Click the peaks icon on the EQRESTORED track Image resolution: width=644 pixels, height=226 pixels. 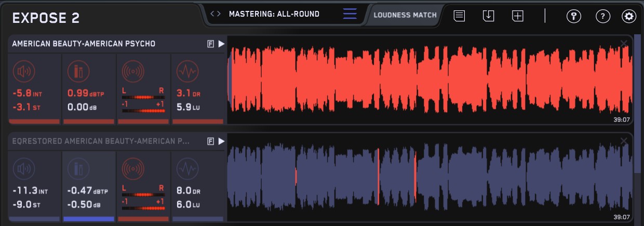point(78,169)
